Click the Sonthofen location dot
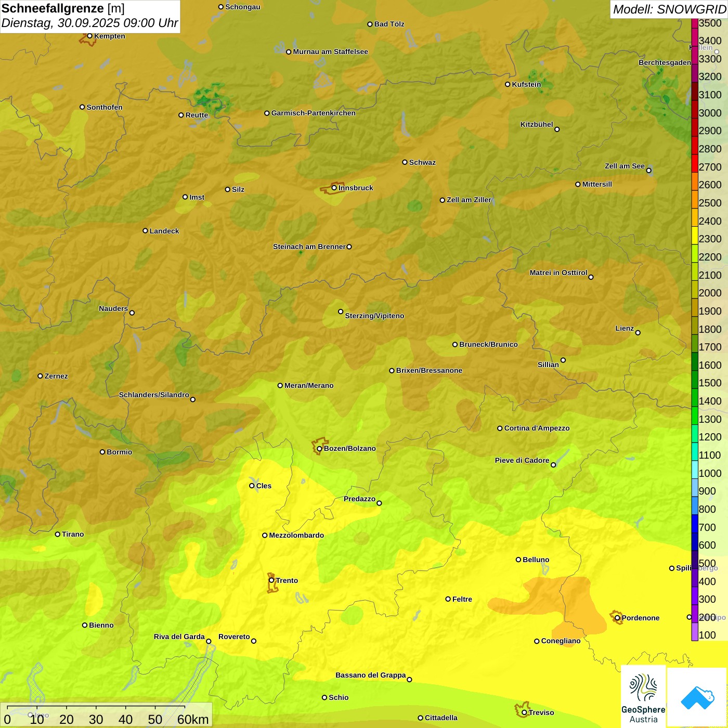Screen dimensions: 728x728 click(82, 107)
